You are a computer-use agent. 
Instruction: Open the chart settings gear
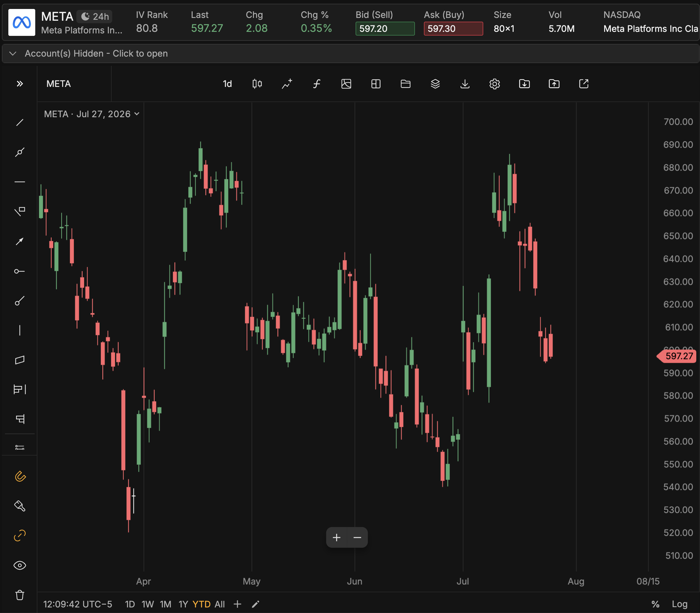[494, 84]
